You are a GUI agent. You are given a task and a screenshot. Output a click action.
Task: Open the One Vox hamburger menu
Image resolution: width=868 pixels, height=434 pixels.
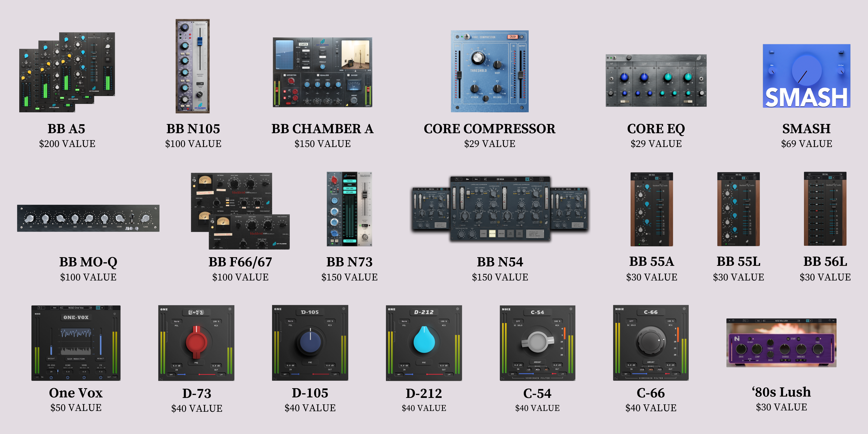[x=110, y=308]
